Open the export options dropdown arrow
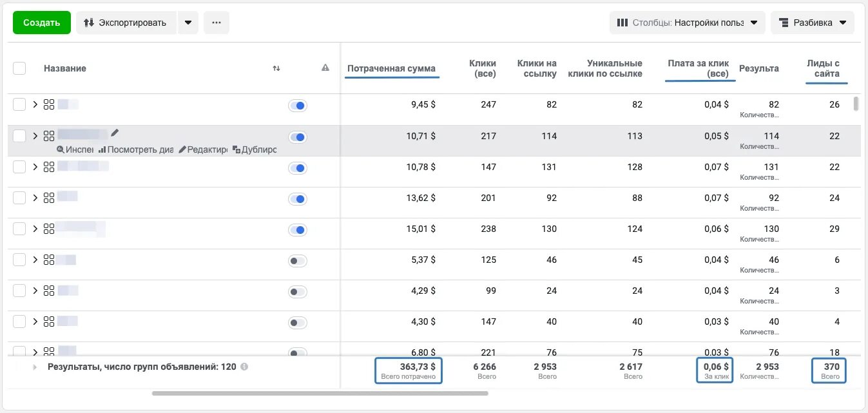This screenshot has width=868, height=413. [x=188, y=23]
